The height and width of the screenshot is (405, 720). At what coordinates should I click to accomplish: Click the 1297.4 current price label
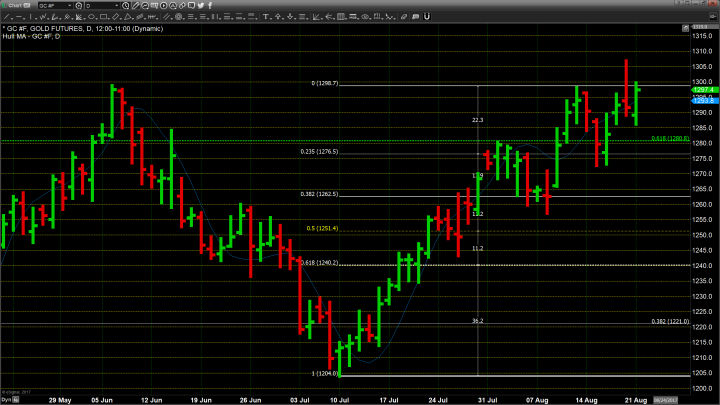pos(703,89)
